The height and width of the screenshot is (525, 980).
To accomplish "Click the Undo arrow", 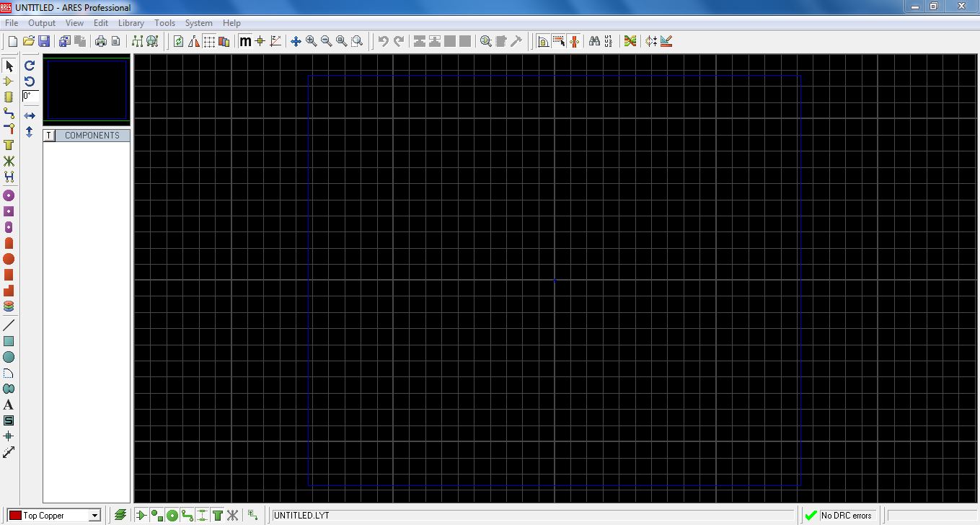I will tap(384, 42).
